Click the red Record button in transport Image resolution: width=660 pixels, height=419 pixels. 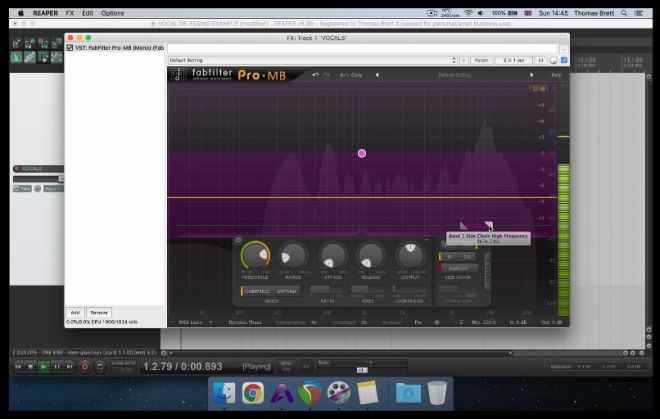click(x=85, y=366)
